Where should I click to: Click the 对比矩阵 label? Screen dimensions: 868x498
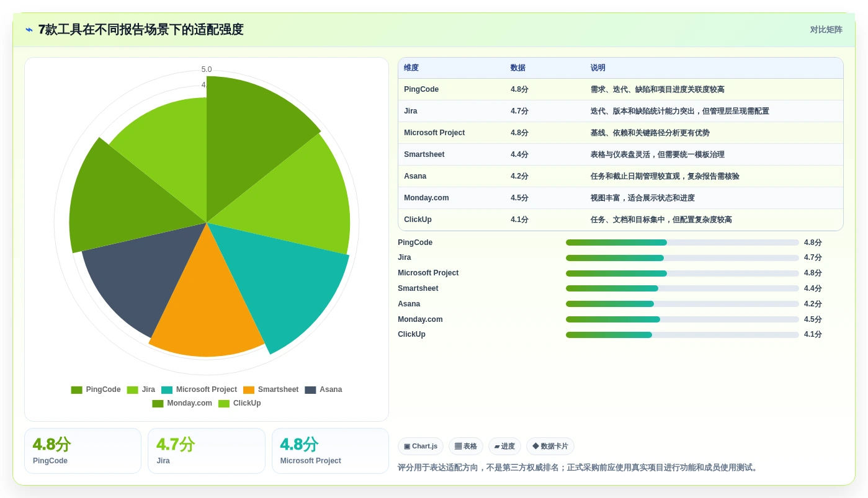coord(826,30)
